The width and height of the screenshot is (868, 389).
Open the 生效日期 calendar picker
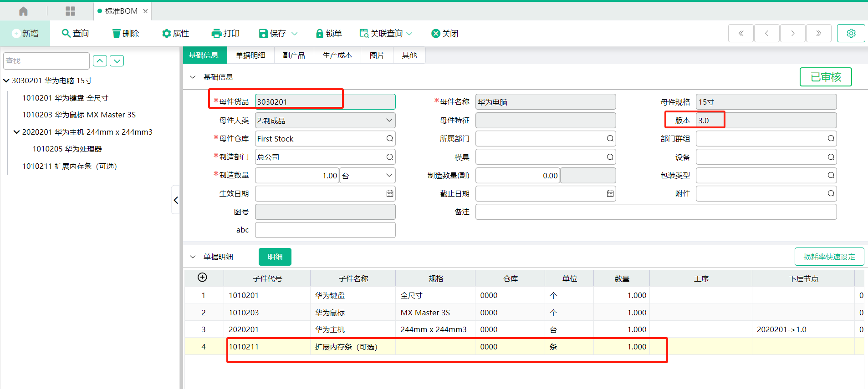[390, 193]
